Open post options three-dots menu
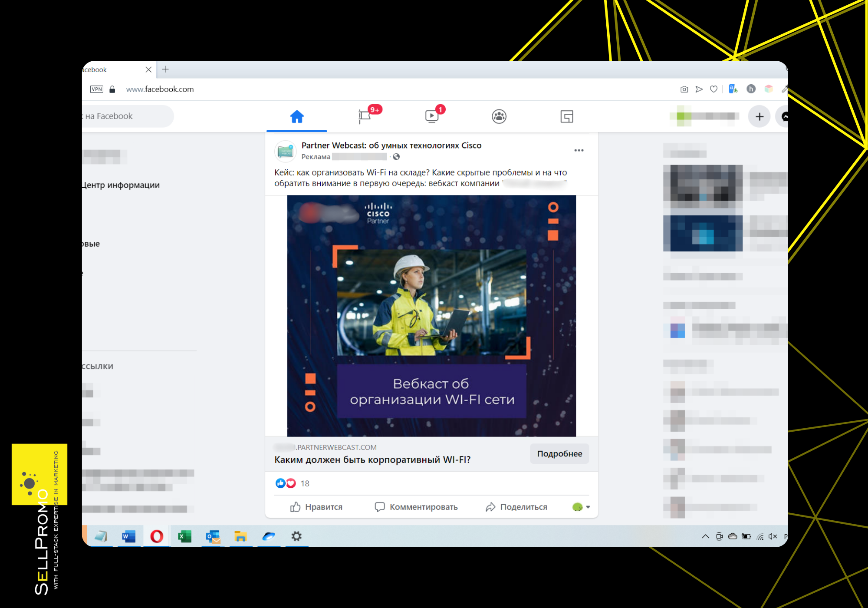 [x=579, y=150]
